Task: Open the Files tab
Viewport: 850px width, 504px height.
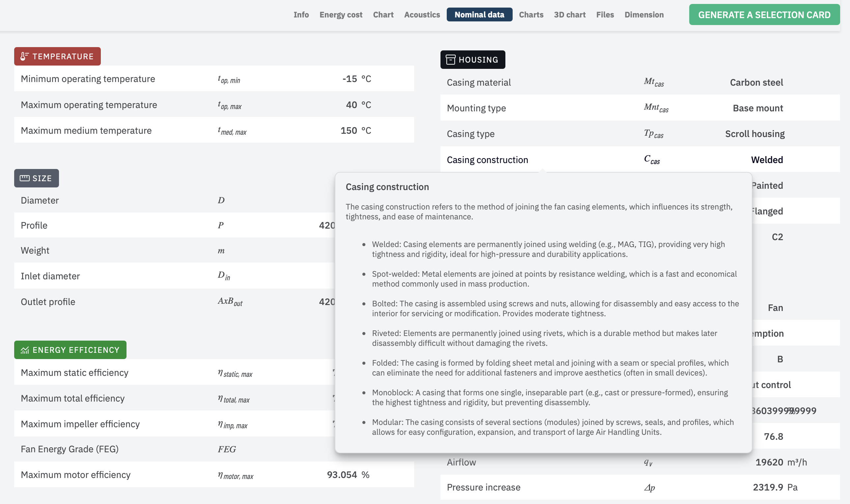Action: 605,14
